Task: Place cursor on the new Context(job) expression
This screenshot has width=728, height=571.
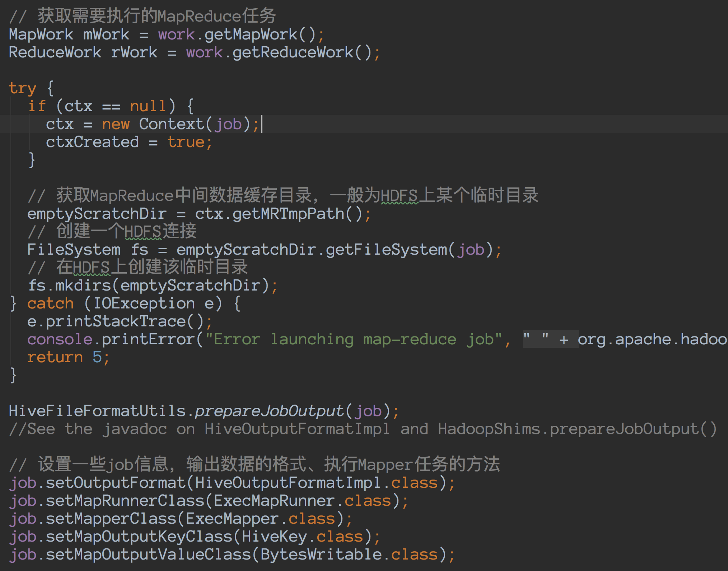Action: [x=179, y=124]
